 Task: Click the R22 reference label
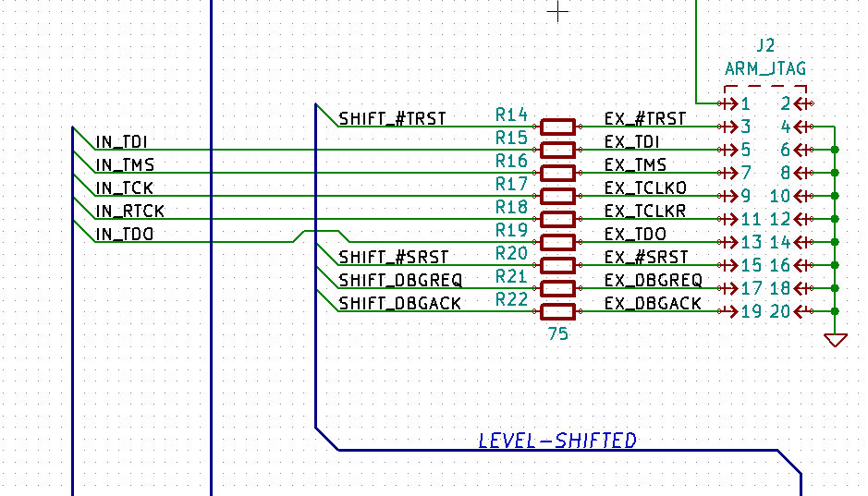click(x=511, y=299)
